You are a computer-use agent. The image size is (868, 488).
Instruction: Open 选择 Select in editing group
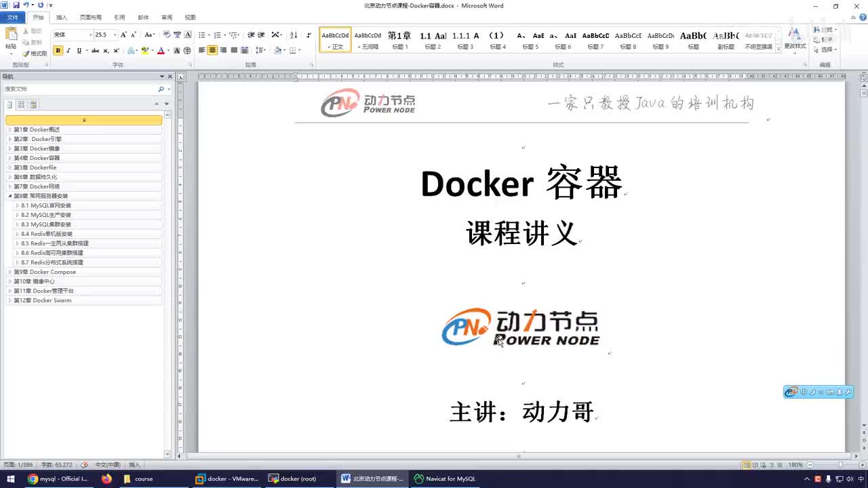pos(827,49)
